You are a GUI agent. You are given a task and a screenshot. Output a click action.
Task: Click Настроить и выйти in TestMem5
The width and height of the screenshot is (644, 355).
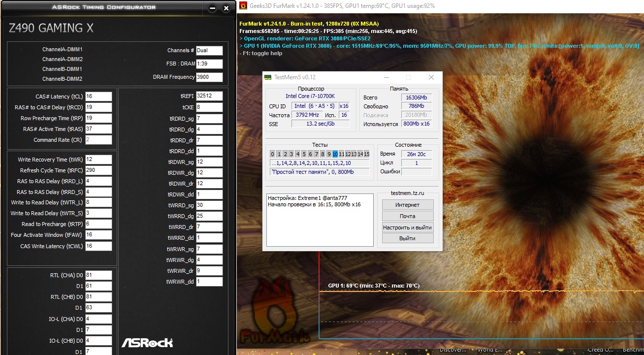[407, 227]
